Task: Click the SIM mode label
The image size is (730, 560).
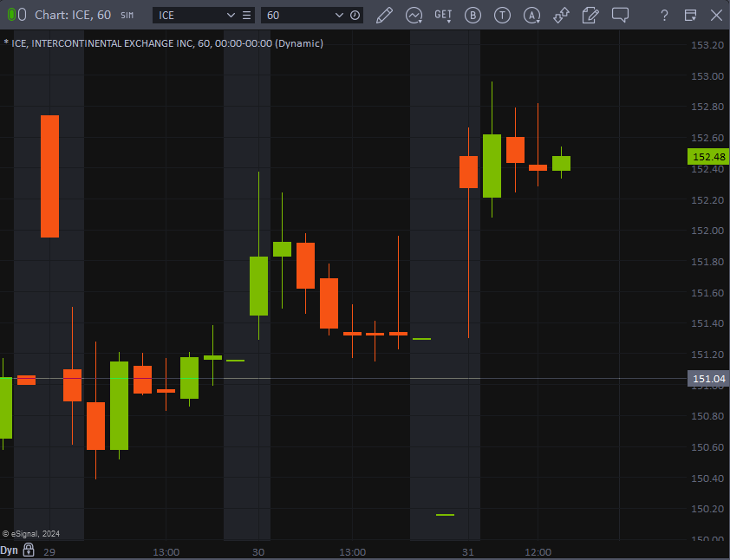Action: tap(127, 16)
